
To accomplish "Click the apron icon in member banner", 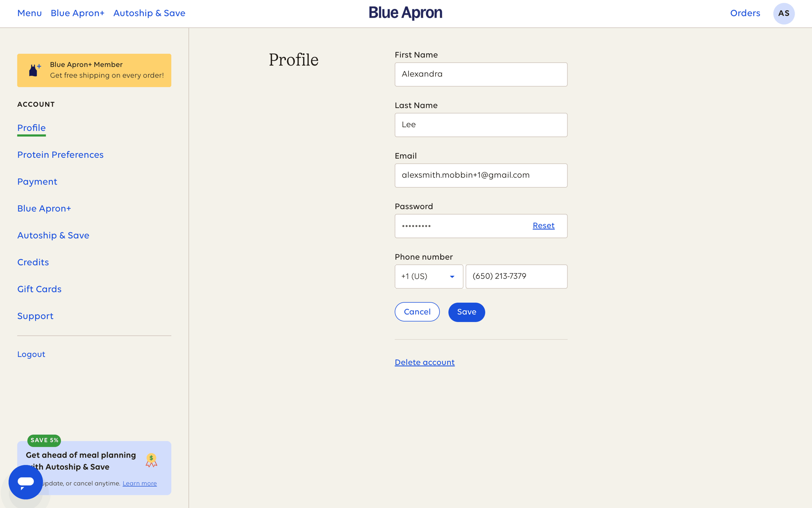I will tap(34, 70).
